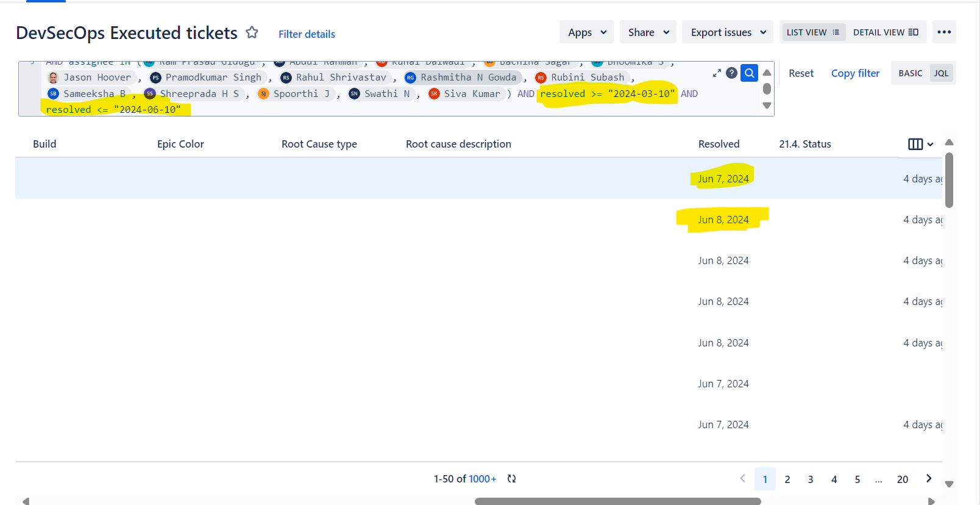980x505 pixels.
Task: Sort by the Epic Color column header
Action: (180, 144)
